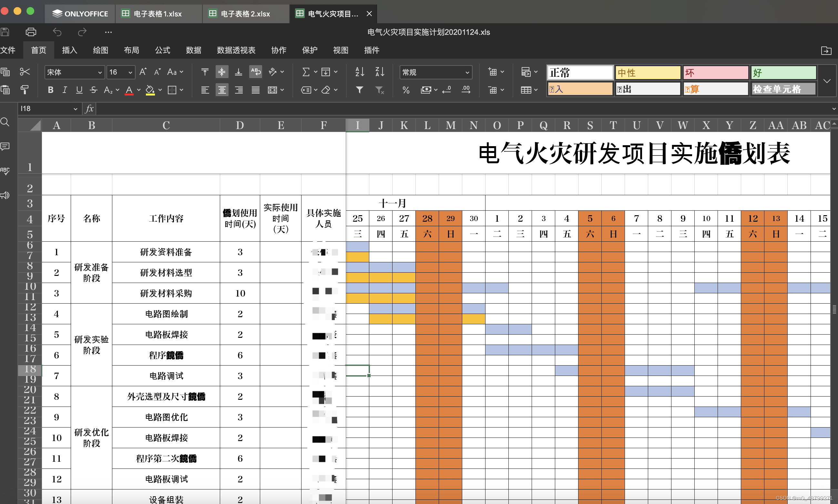Screen dimensions: 838x504
Task: Open the Name box dropdown for I18
Action: [76, 109]
